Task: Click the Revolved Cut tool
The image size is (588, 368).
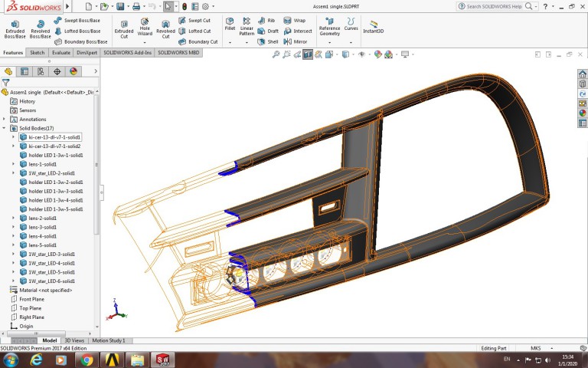Action: pyautogui.click(x=165, y=28)
